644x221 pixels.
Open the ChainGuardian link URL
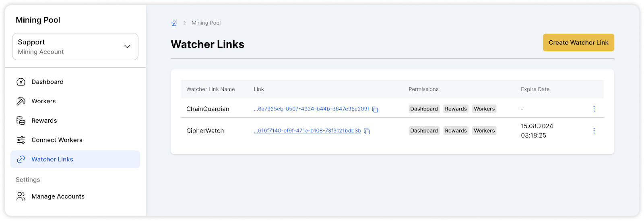(311, 109)
